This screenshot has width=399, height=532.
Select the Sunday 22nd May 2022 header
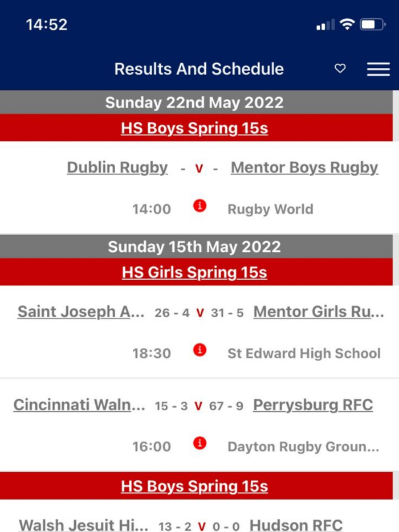tap(199, 103)
